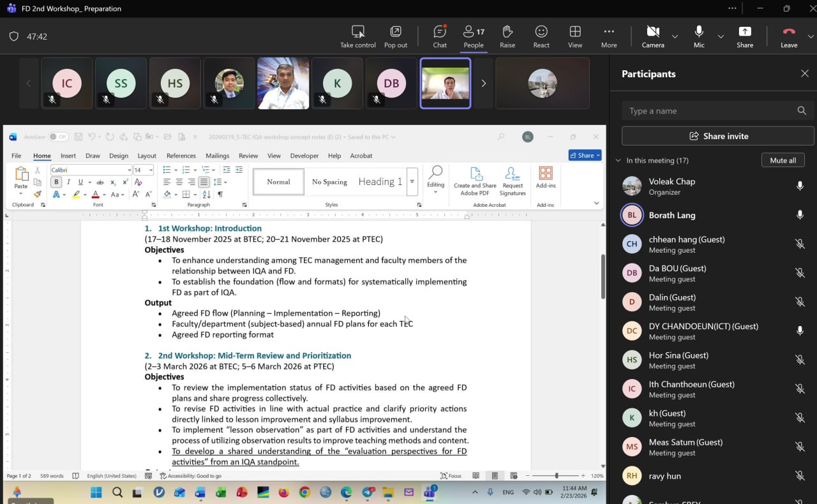Image resolution: width=817 pixels, height=504 pixels.
Task: Click the Word zoom slider
Action: coord(557,476)
